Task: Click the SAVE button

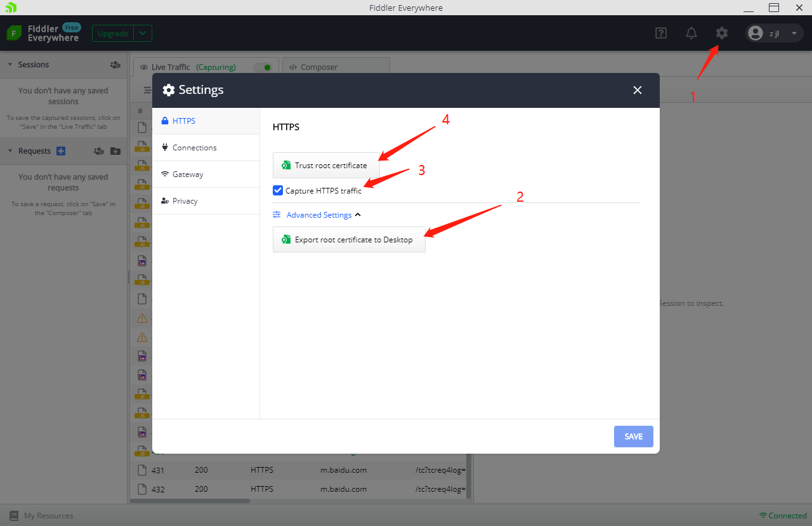Action: coord(634,437)
